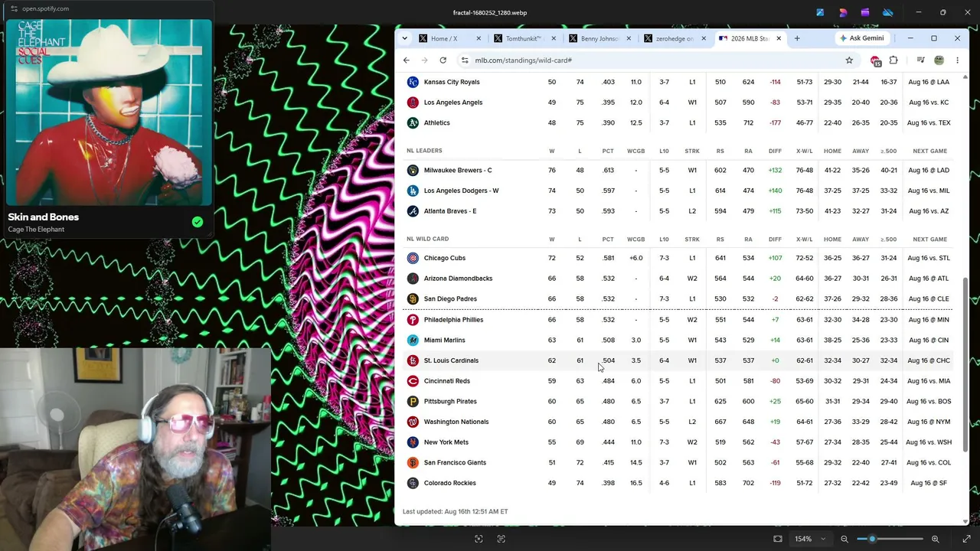Switch to the Tomthunkit tab
The width and height of the screenshot is (980, 551).
524,38
